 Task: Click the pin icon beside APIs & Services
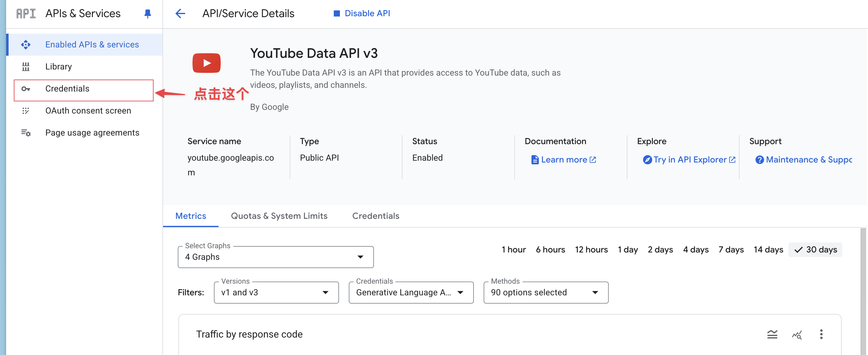point(148,13)
